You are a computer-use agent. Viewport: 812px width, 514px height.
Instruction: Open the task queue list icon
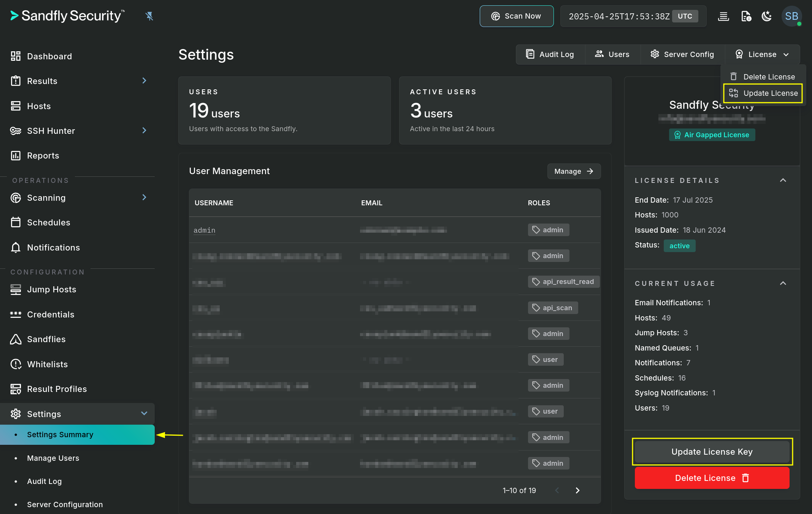tap(723, 16)
